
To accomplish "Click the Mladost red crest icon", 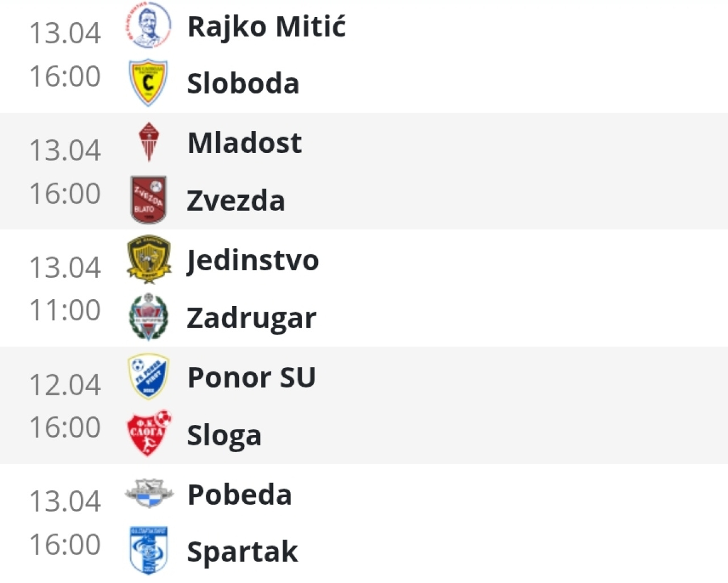I will coord(149,142).
